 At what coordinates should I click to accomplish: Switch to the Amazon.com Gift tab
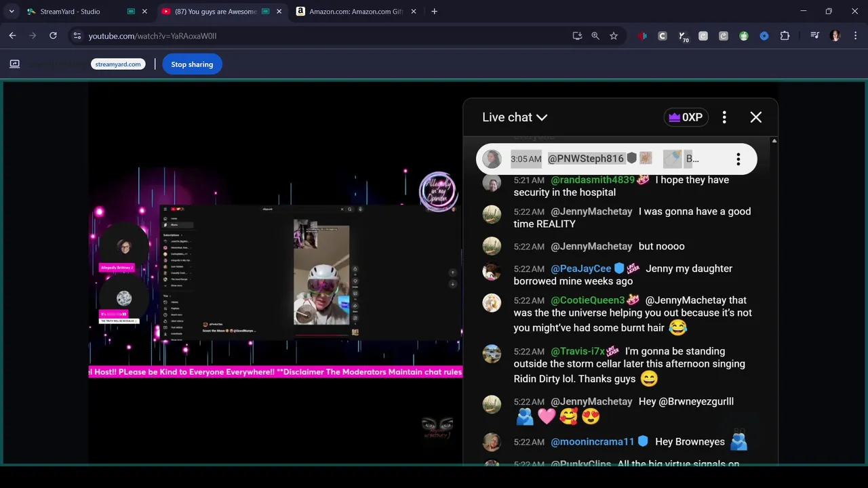[x=357, y=12]
